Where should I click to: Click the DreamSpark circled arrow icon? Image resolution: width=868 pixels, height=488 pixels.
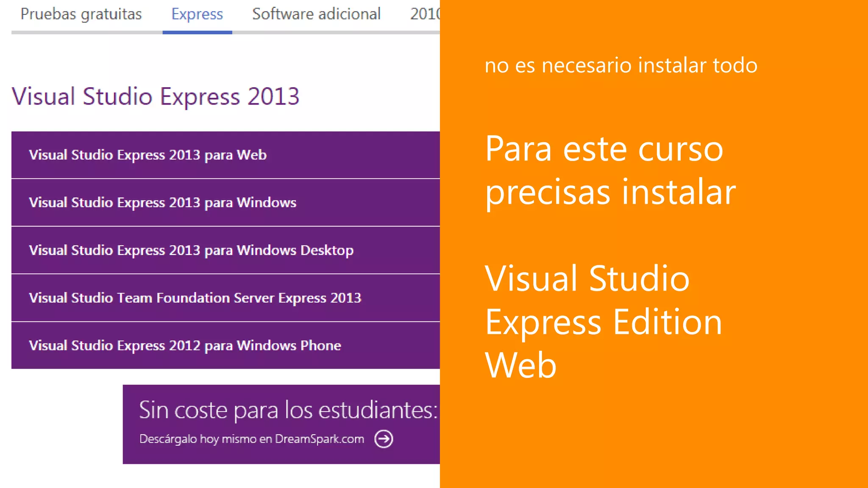384,439
